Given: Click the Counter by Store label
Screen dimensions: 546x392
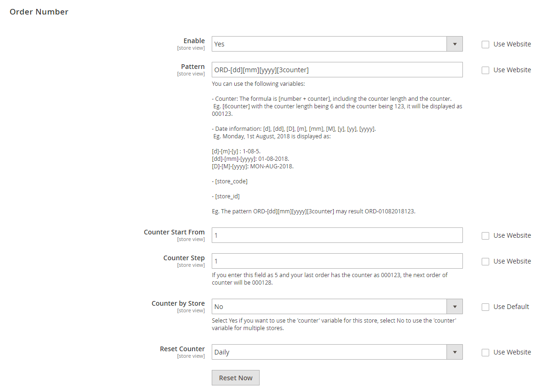Looking at the screenshot, I should coord(178,303).
